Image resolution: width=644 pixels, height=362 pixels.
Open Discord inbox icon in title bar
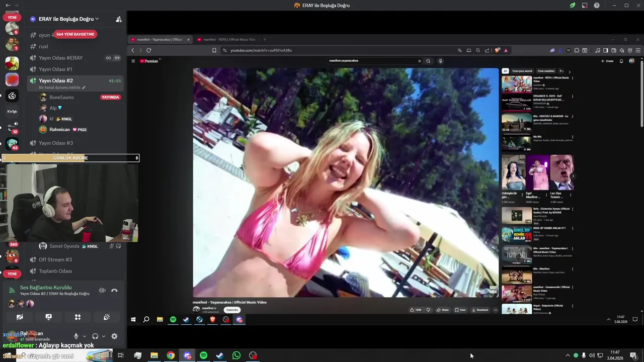coord(585,6)
